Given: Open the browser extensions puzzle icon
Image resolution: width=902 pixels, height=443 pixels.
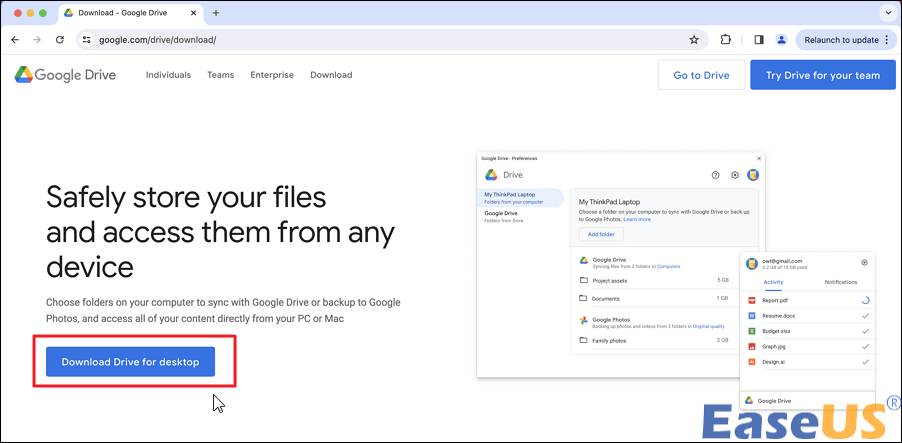Looking at the screenshot, I should 726,40.
